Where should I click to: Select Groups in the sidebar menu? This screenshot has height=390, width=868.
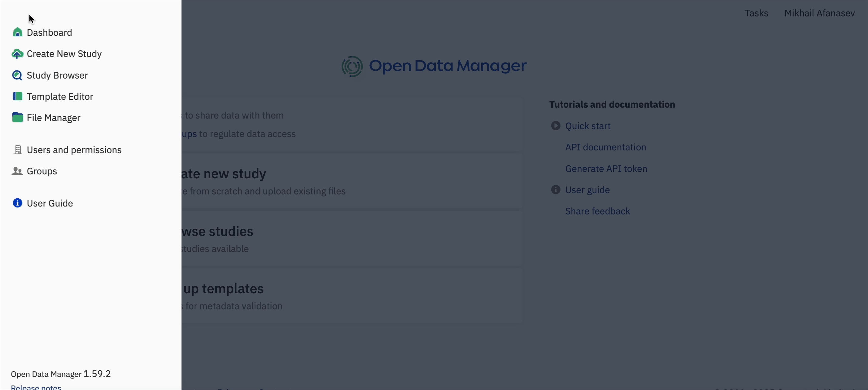(42, 171)
